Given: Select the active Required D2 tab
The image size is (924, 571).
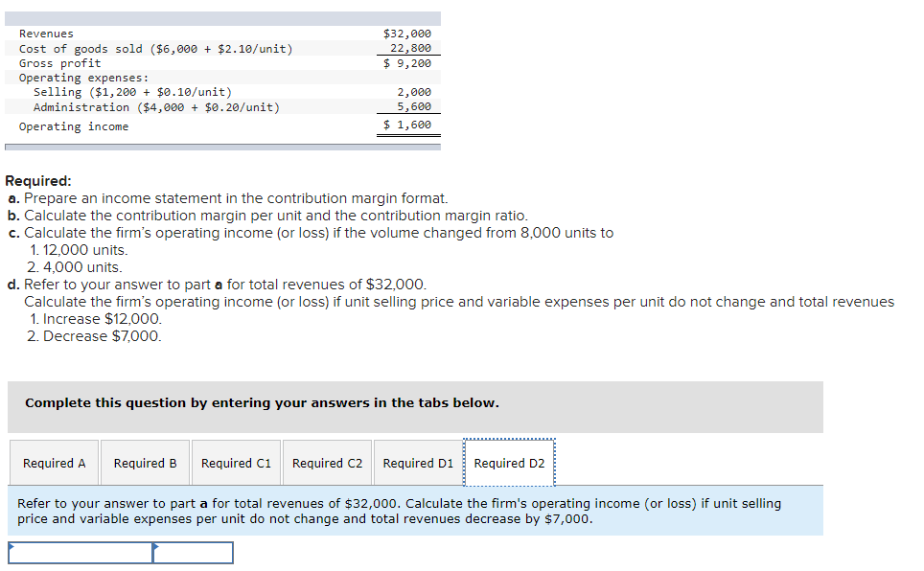Looking at the screenshot, I should (x=509, y=463).
